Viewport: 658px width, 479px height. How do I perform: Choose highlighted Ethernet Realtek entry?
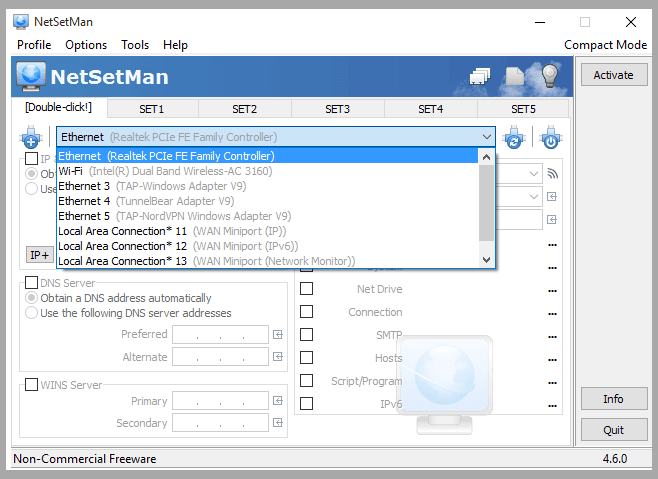click(268, 156)
